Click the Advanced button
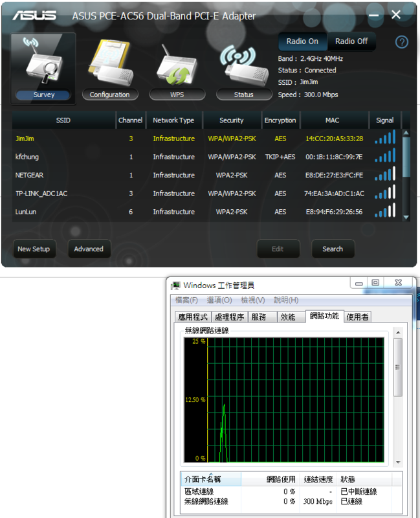420x518 pixels. click(89, 249)
